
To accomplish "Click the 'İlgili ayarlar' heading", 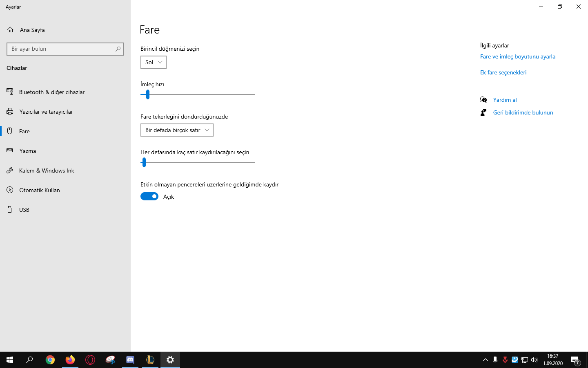I will pyautogui.click(x=494, y=45).
